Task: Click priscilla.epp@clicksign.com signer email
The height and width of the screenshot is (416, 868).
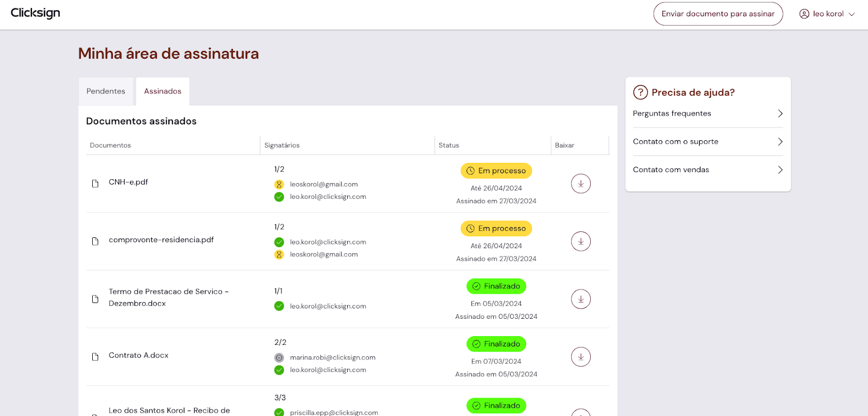Action: [334, 413]
